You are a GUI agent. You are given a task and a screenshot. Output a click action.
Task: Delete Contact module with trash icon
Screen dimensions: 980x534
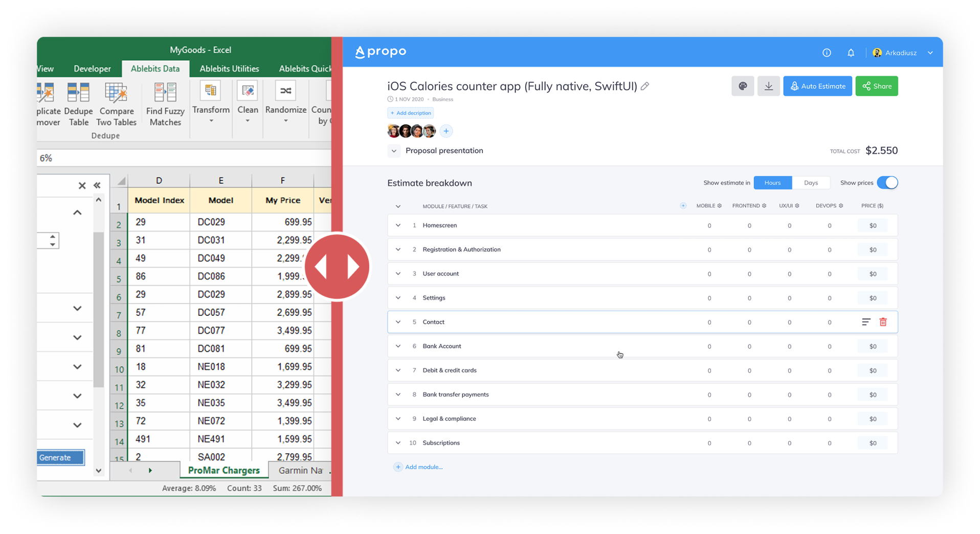tap(883, 322)
